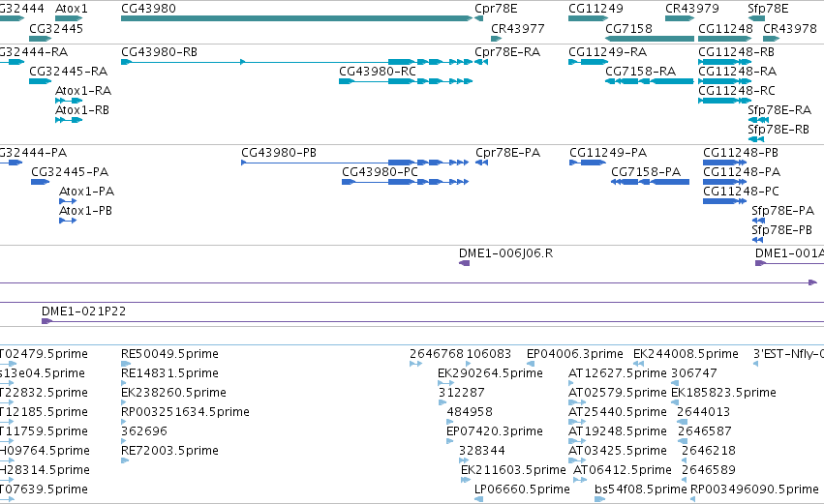
Task: Click the AT12627.5prime EST label
Action: [618, 373]
